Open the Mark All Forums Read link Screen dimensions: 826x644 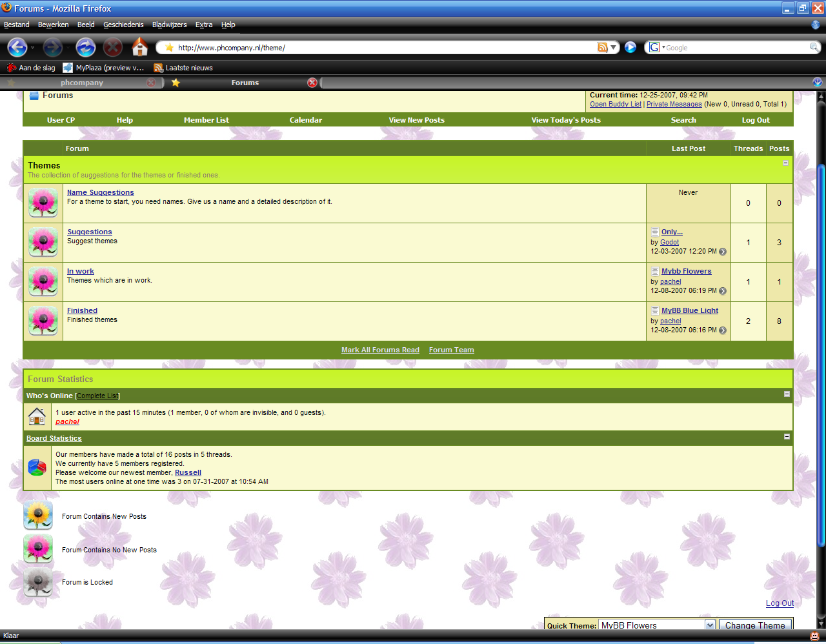pyautogui.click(x=380, y=350)
